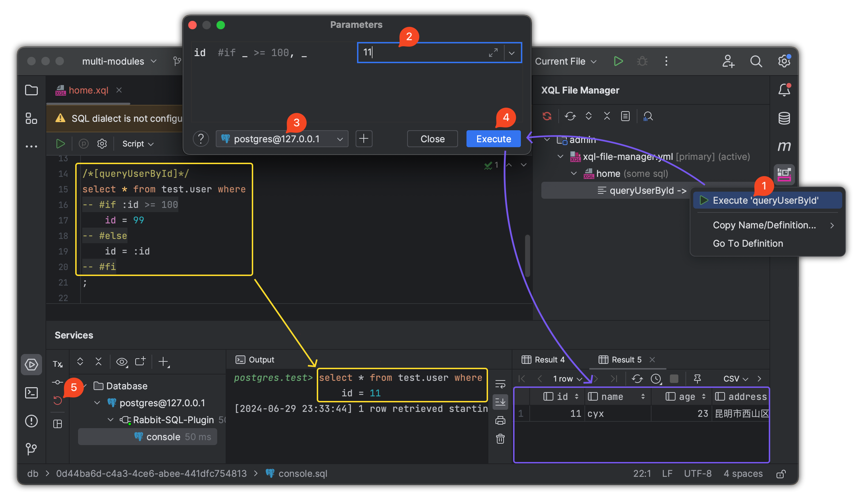Image resolution: width=862 pixels, height=504 pixels.
Task: Click Add service plus icon
Action: click(164, 362)
